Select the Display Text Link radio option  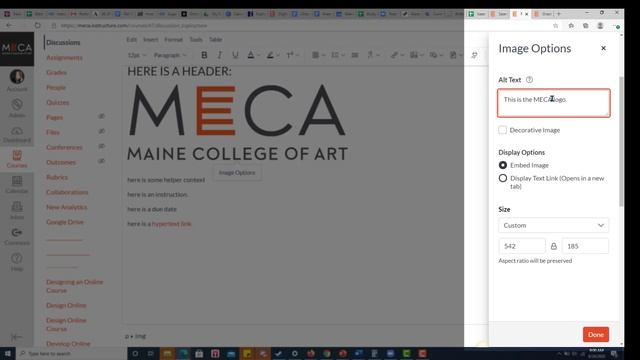pos(503,178)
